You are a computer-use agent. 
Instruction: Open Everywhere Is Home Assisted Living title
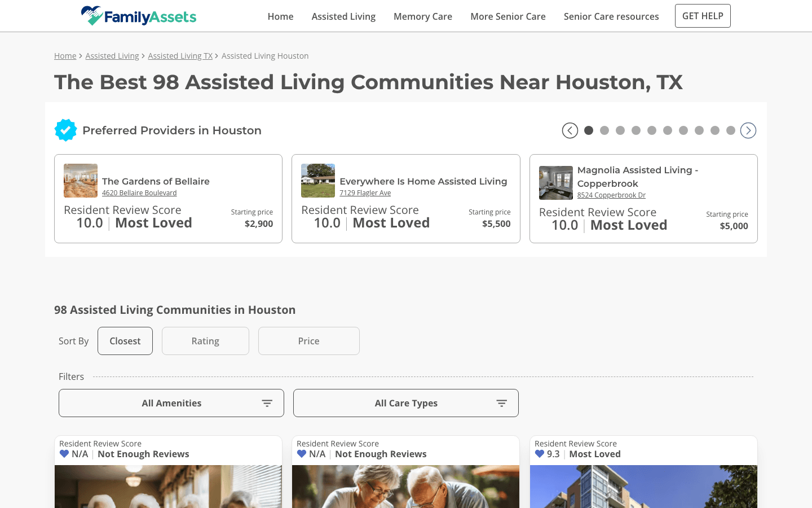click(x=423, y=181)
